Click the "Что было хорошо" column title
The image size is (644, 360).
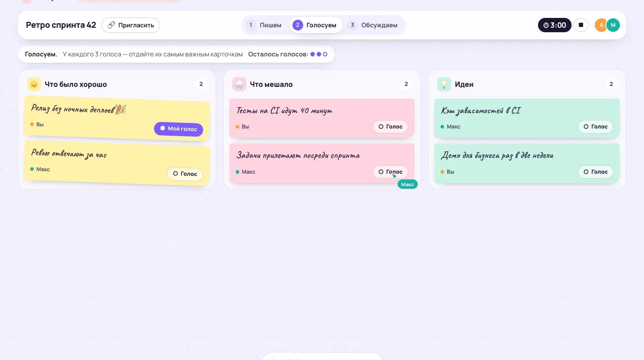(x=76, y=84)
